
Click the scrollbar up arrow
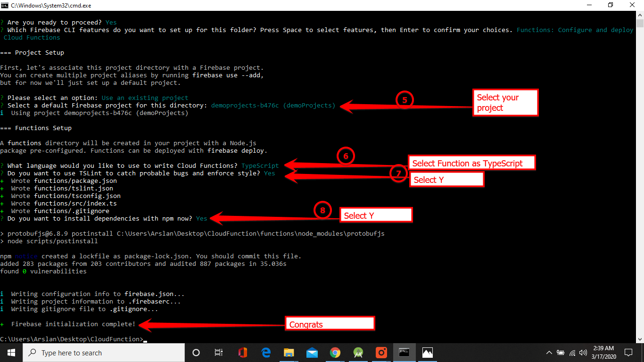[640, 15]
